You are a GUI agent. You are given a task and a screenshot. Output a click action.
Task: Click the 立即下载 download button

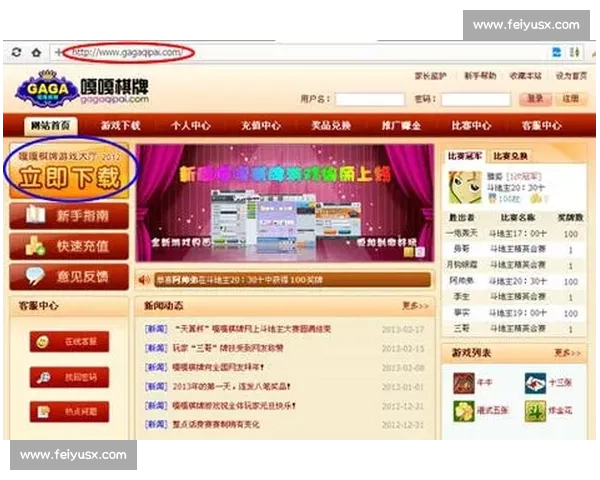pyautogui.click(x=69, y=170)
